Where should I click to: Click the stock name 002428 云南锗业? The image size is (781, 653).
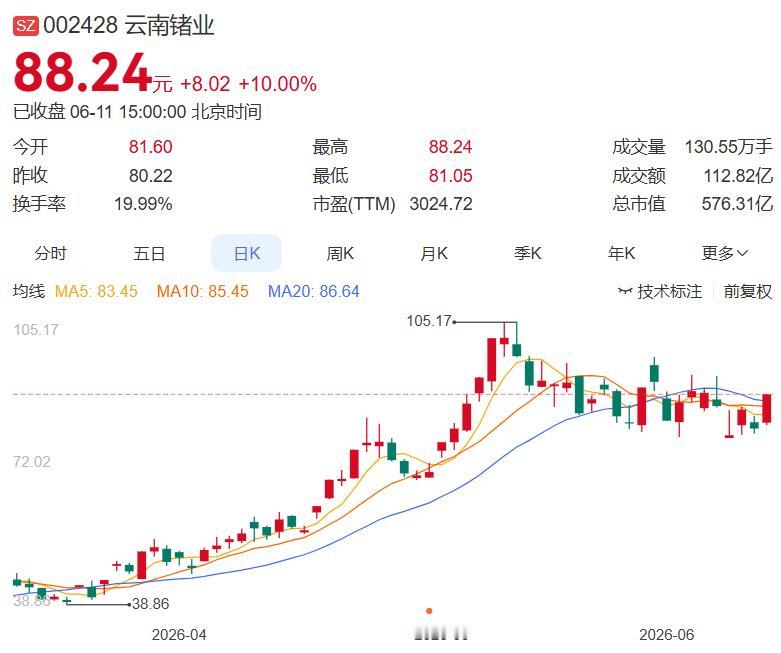click(x=129, y=25)
